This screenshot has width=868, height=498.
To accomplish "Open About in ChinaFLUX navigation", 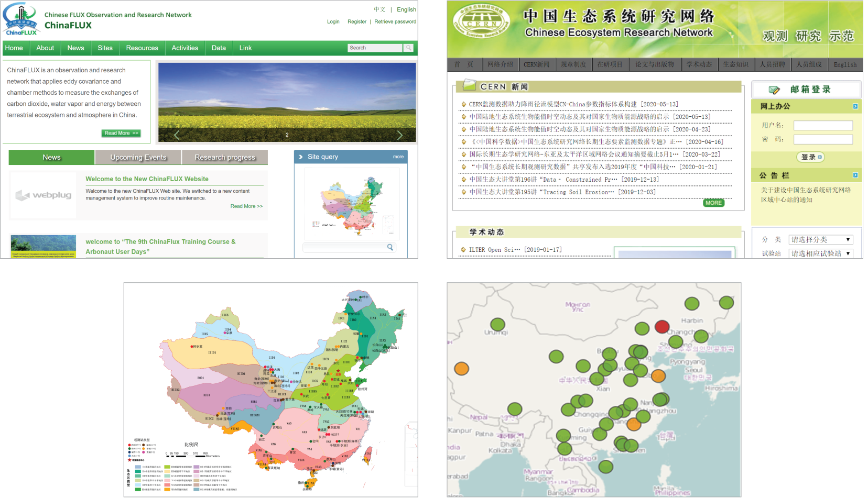I will point(45,48).
